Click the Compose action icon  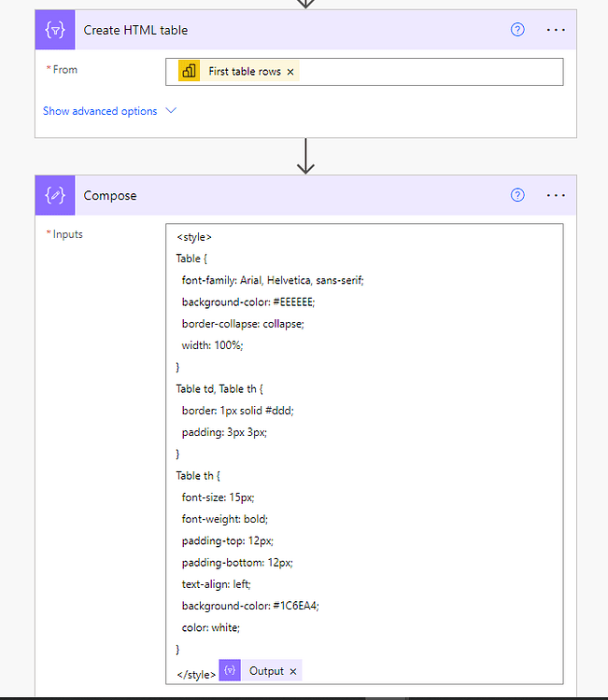55,195
